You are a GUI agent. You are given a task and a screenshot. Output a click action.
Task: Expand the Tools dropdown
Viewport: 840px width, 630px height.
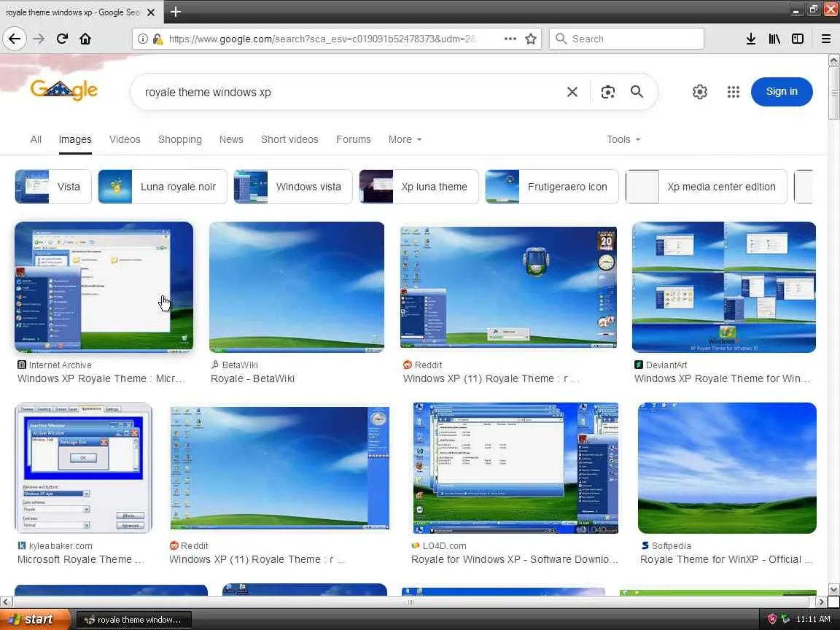623,139
